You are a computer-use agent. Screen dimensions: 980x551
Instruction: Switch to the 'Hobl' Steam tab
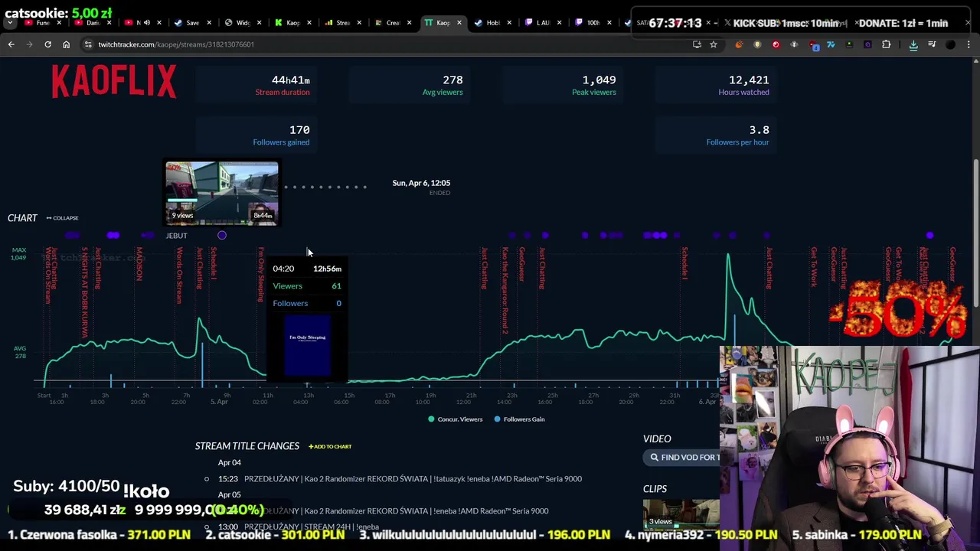[492, 23]
